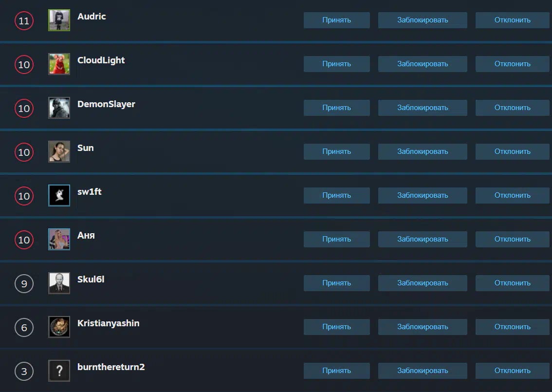The width and height of the screenshot is (552, 392).
Task: Open the Skul6l username link
Action: point(91,280)
